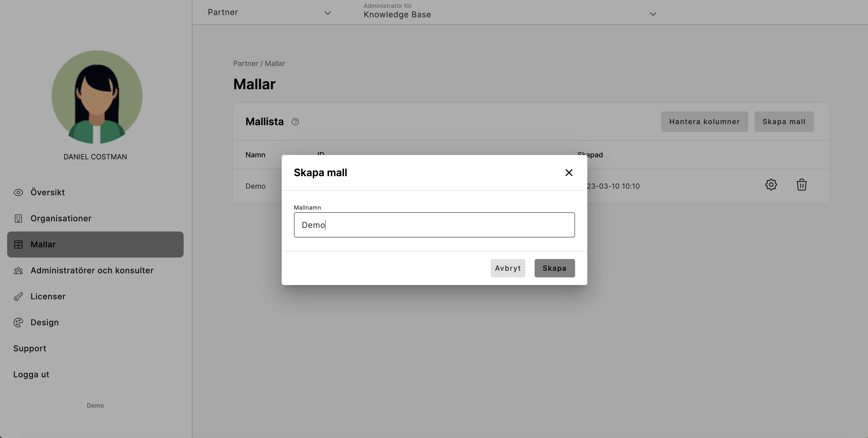
Task: Click the Namn column header
Action: 255,155
